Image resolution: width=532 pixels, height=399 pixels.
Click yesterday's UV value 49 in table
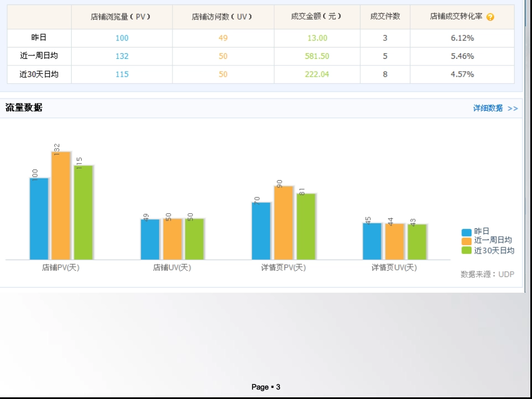pyautogui.click(x=223, y=38)
